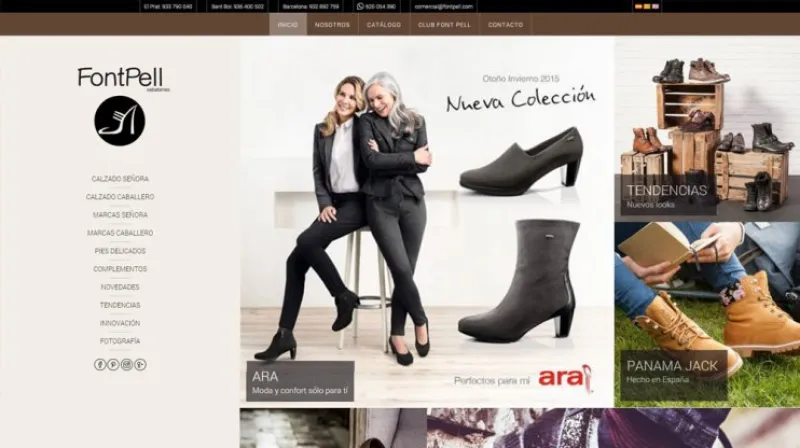Open the Catálogo menu item

pyautogui.click(x=384, y=24)
